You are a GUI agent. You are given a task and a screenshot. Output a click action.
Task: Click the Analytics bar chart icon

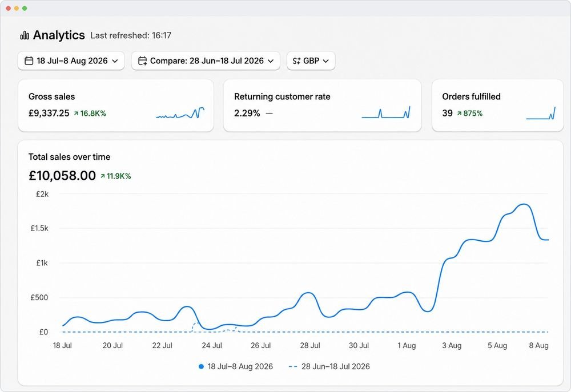(25, 35)
